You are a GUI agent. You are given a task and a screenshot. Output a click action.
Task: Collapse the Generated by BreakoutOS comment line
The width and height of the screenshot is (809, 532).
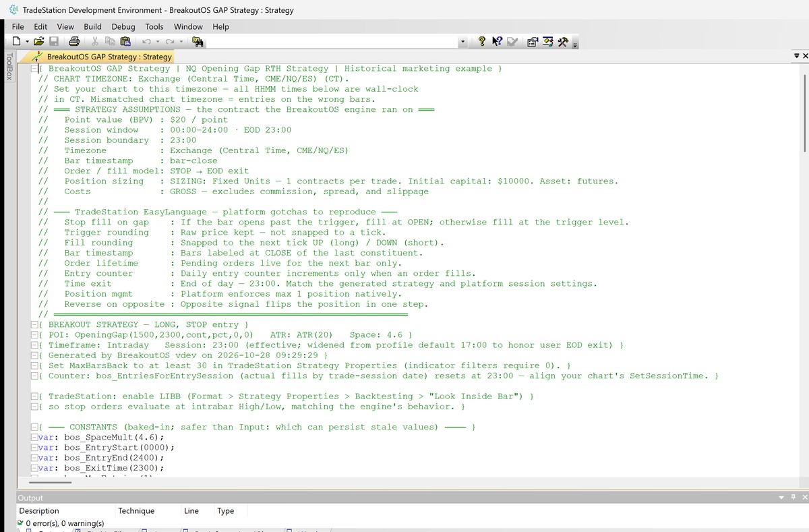[x=34, y=355]
